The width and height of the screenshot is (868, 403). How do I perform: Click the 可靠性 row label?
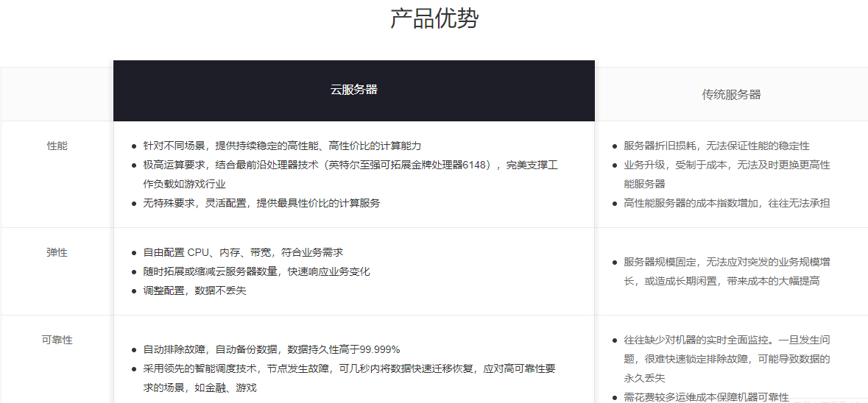(57, 340)
